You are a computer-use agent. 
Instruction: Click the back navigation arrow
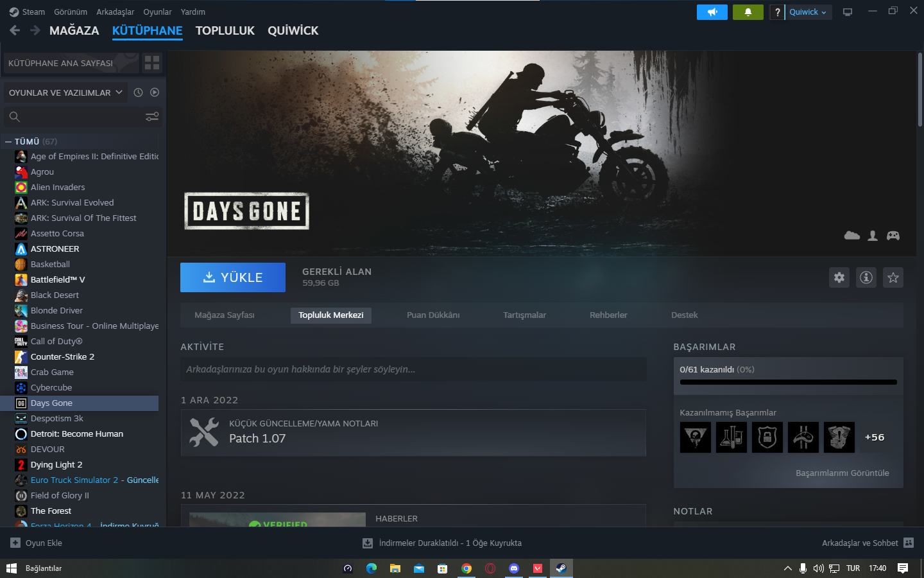tap(15, 30)
